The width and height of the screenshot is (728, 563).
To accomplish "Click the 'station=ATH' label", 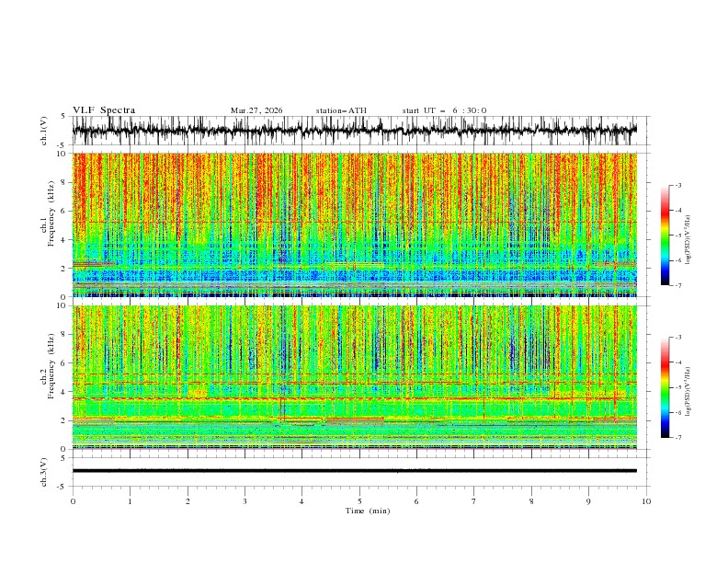I will pyautogui.click(x=341, y=110).
